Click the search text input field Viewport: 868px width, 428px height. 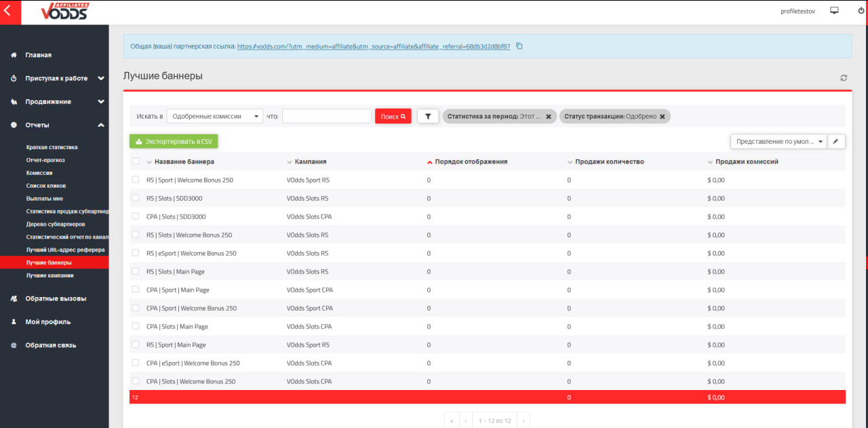[326, 117]
